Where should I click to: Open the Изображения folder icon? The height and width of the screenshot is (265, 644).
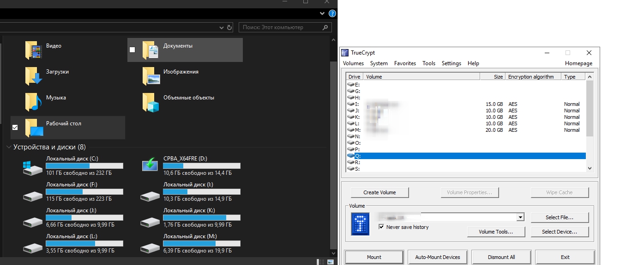(151, 76)
